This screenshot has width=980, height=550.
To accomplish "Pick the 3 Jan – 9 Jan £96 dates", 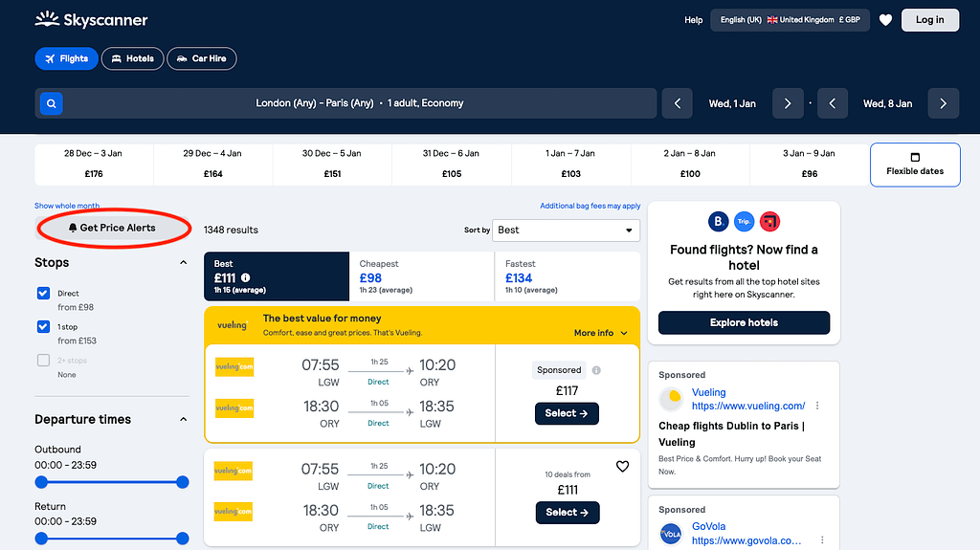I will [x=810, y=165].
